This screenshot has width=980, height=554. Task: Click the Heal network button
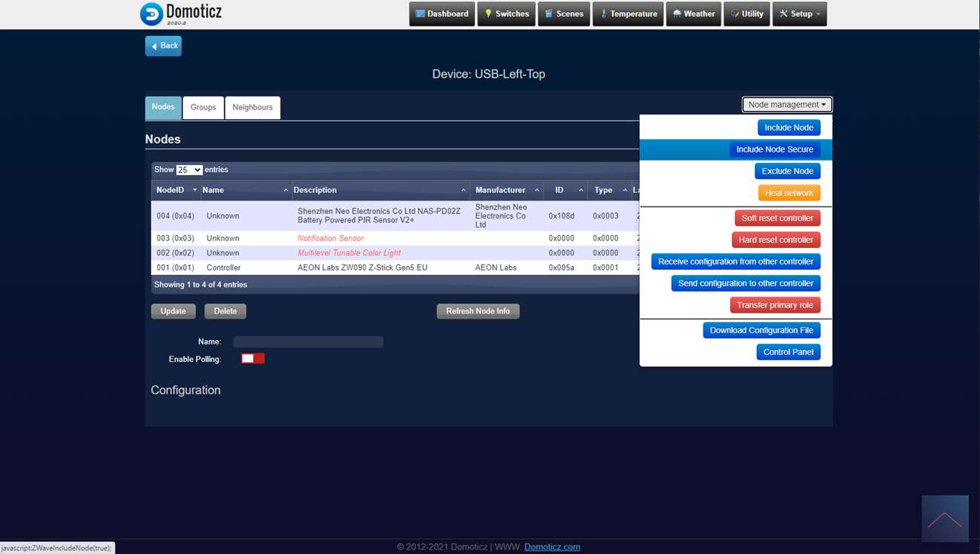click(x=789, y=193)
